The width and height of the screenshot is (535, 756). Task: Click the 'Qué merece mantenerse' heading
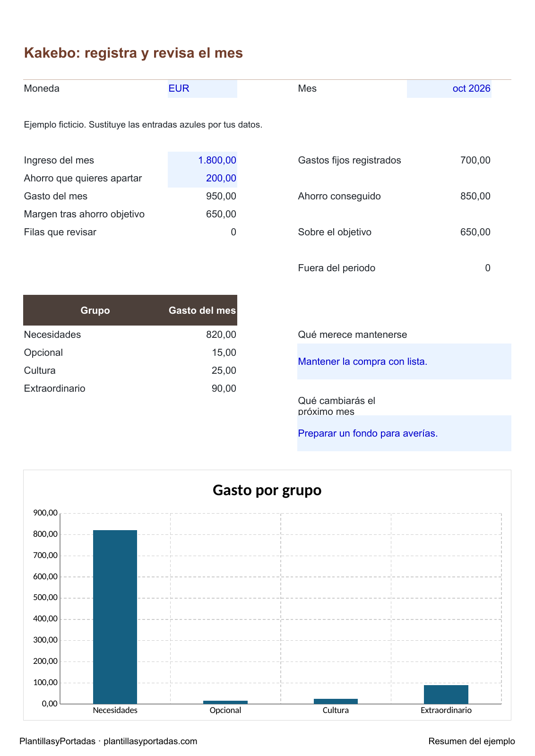coord(353,335)
